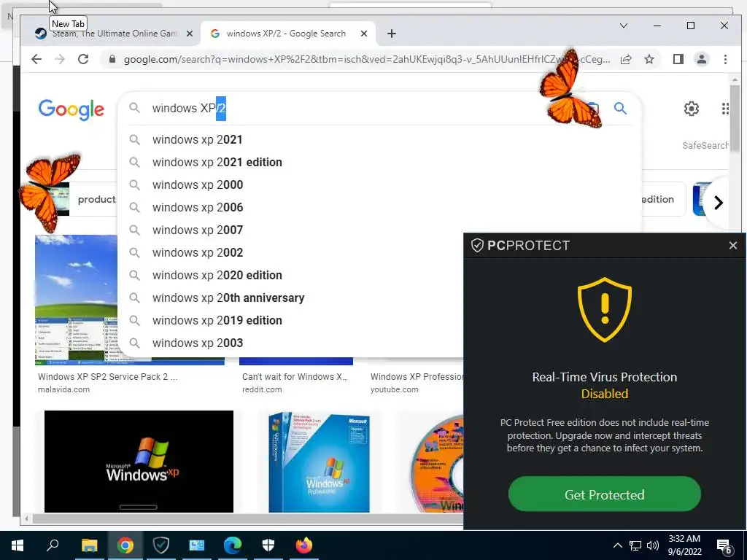Click the page vertical scrollbar
The height and width of the screenshot is (560, 747).
click(734, 119)
